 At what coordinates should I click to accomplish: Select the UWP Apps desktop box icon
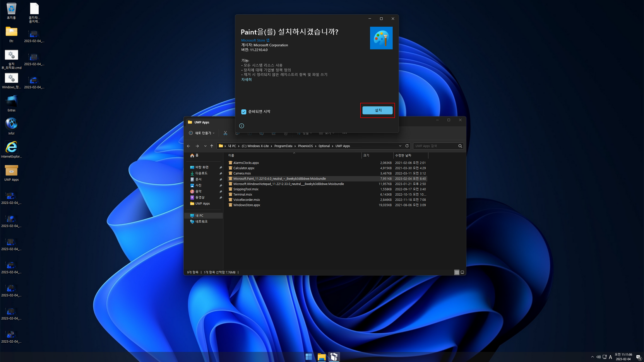point(11,173)
